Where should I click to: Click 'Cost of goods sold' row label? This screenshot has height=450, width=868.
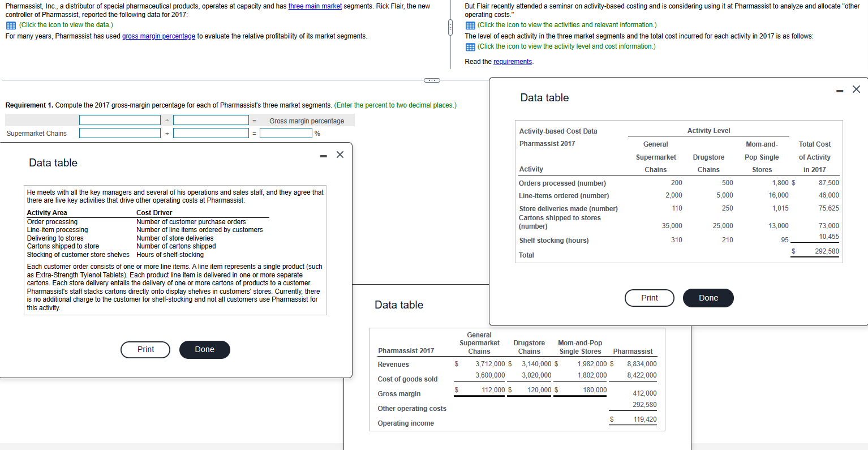click(x=407, y=379)
